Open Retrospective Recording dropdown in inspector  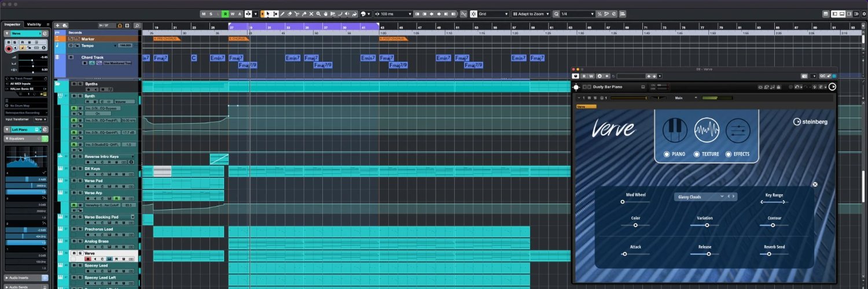(26, 113)
